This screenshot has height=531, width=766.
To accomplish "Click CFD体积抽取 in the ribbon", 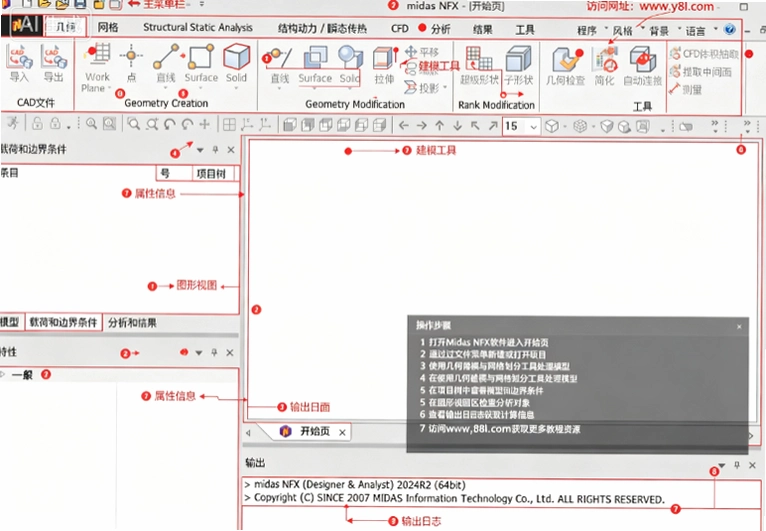I will pos(703,53).
